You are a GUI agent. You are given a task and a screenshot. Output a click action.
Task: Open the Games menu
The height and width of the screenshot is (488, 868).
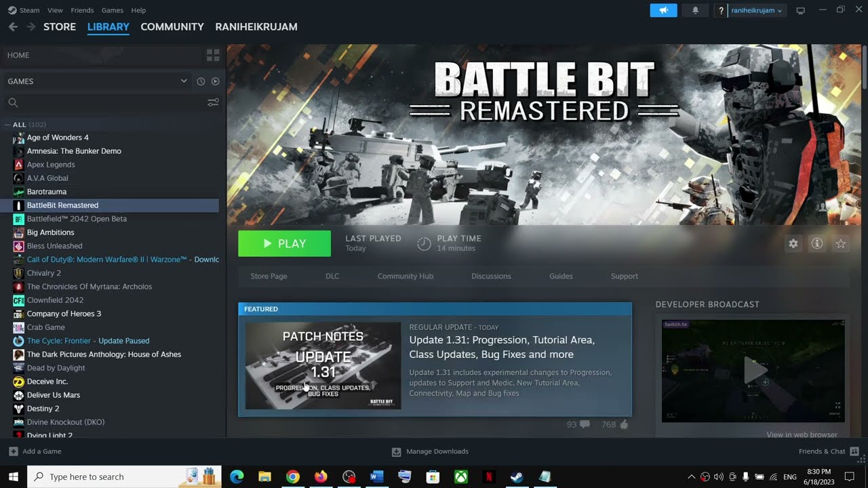pos(113,10)
